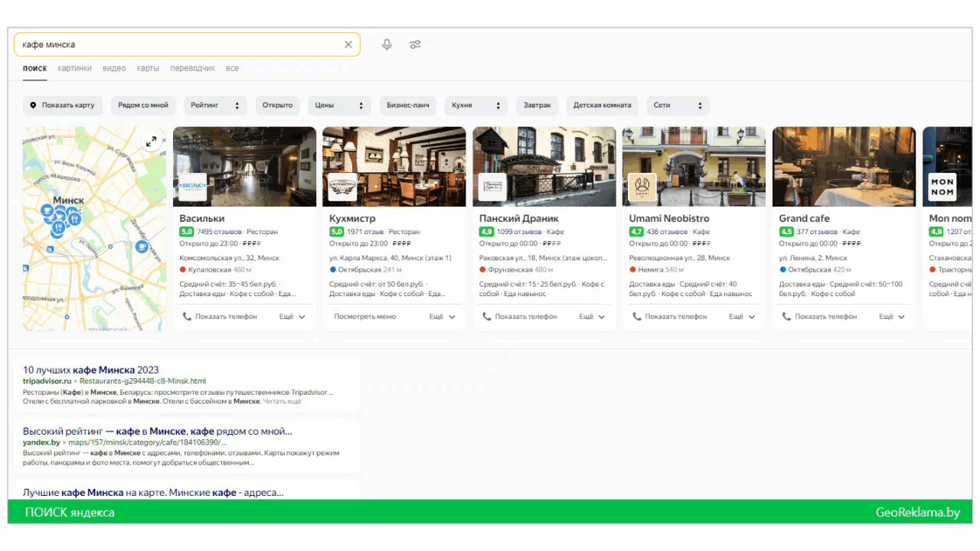
Task: Click the GeoReklama.by link in footer
Action: pos(918,513)
